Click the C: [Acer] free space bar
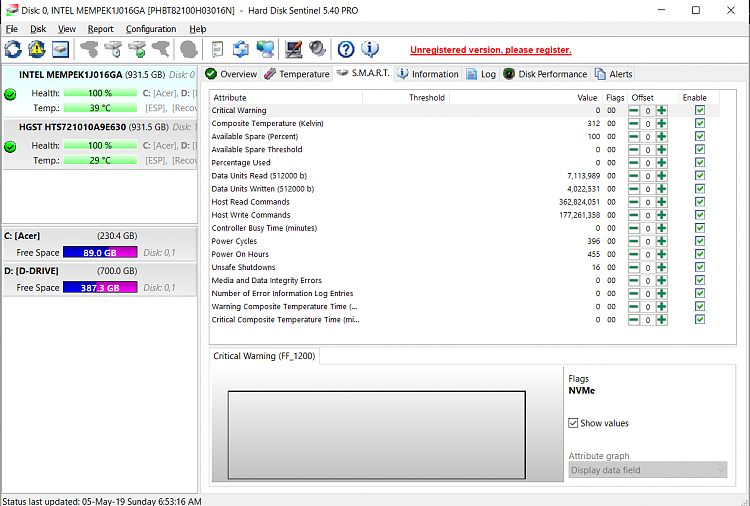Viewport: 750px width, 506px height. click(x=100, y=253)
